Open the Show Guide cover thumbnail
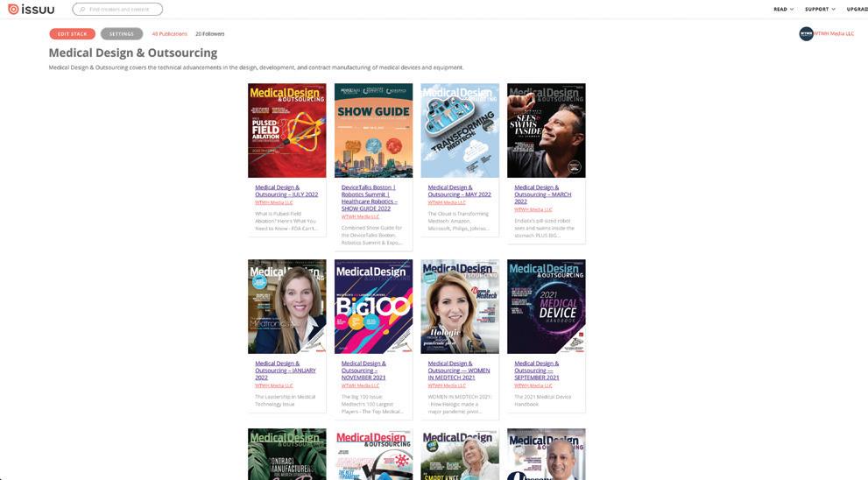Viewport: 868px width, 480px height. click(373, 131)
